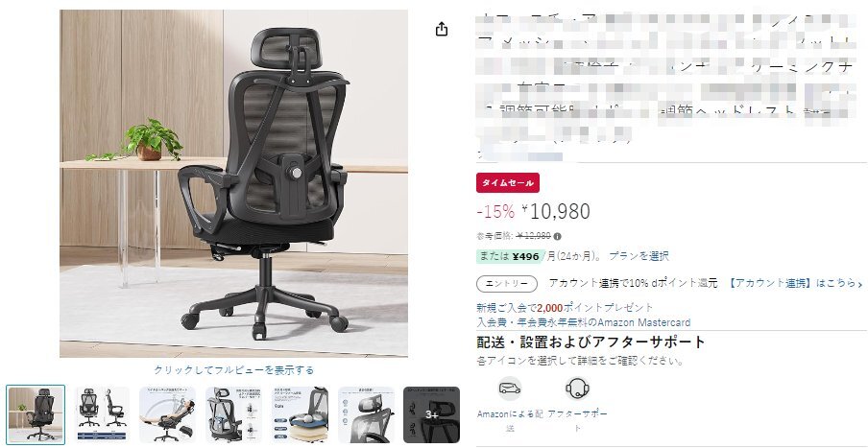Screen dimensions: 868x448
Task: Click the Amazon Mastercard membership link
Action: pyautogui.click(x=584, y=322)
